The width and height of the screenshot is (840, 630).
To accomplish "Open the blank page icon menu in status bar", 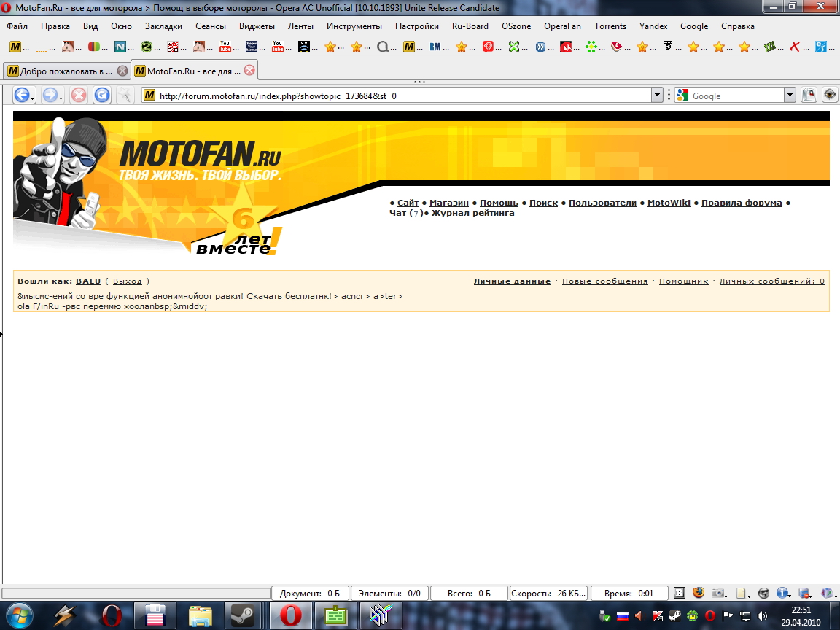I will 742,593.
